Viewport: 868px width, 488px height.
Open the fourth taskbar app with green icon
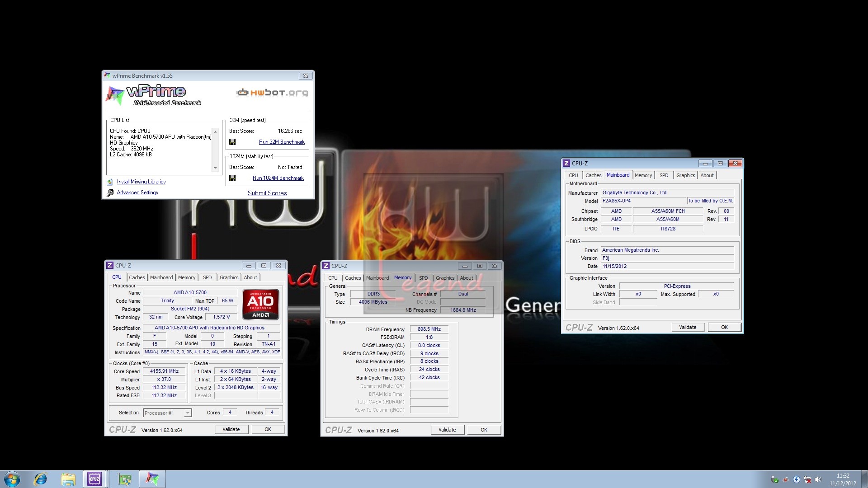tap(124, 479)
